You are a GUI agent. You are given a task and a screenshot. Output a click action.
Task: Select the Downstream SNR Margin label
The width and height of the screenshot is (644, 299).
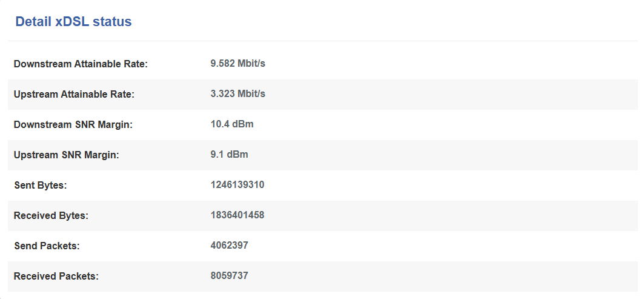(x=73, y=124)
